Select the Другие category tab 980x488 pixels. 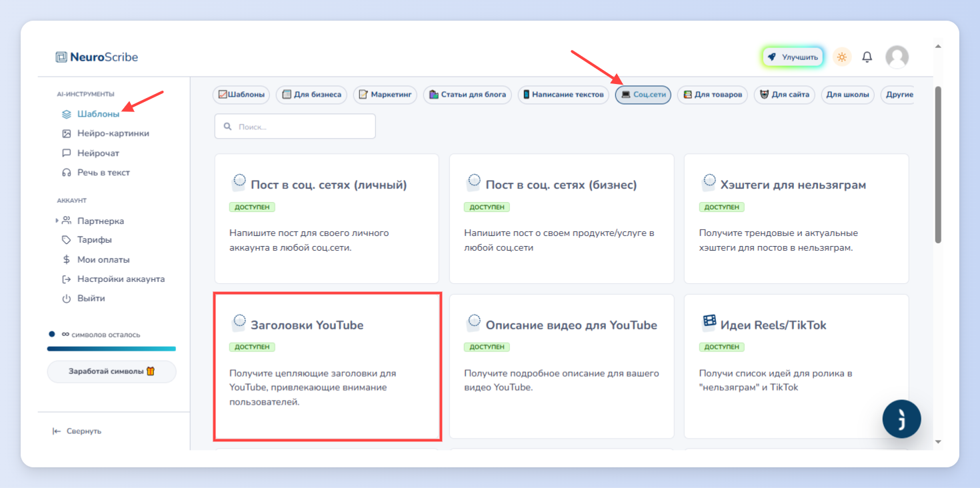click(x=897, y=95)
